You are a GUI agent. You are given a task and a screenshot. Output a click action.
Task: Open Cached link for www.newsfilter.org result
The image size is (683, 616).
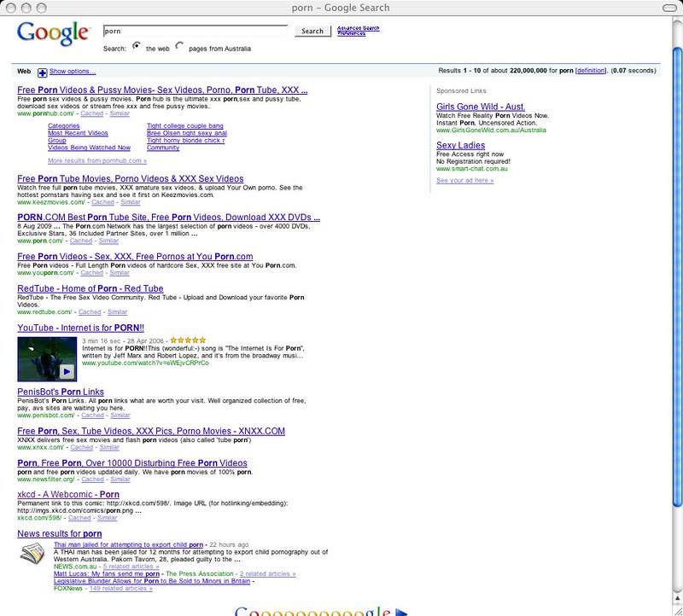click(93, 479)
